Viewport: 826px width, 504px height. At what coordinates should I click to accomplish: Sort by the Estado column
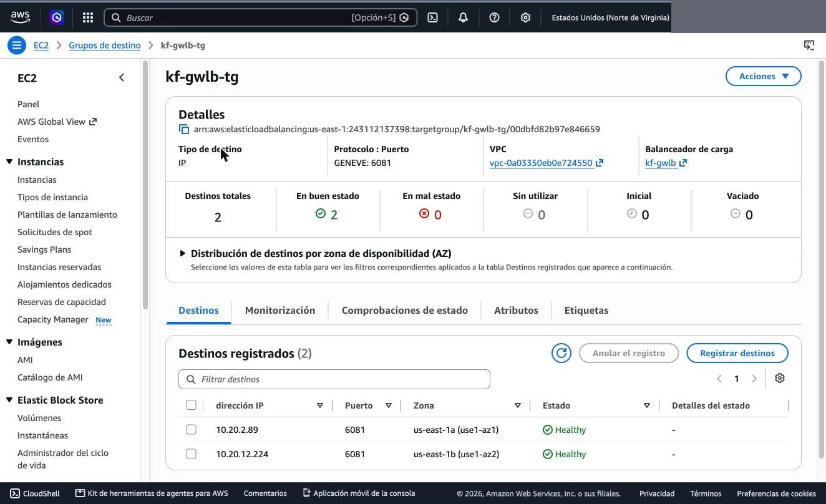coord(647,405)
